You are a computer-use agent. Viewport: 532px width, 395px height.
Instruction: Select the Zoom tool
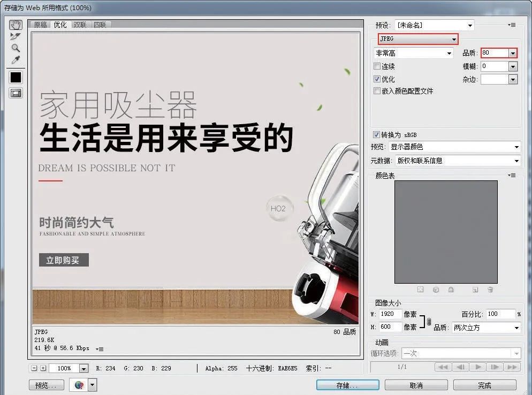click(16, 48)
